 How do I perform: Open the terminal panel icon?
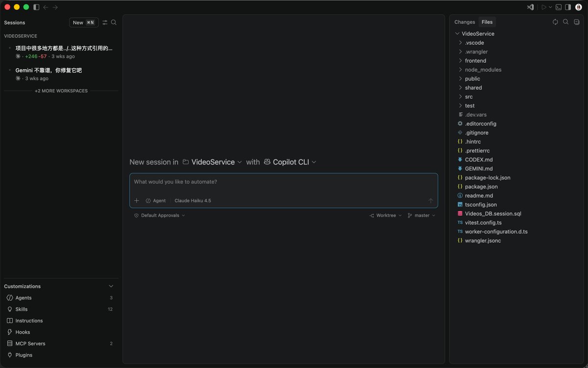tap(559, 7)
